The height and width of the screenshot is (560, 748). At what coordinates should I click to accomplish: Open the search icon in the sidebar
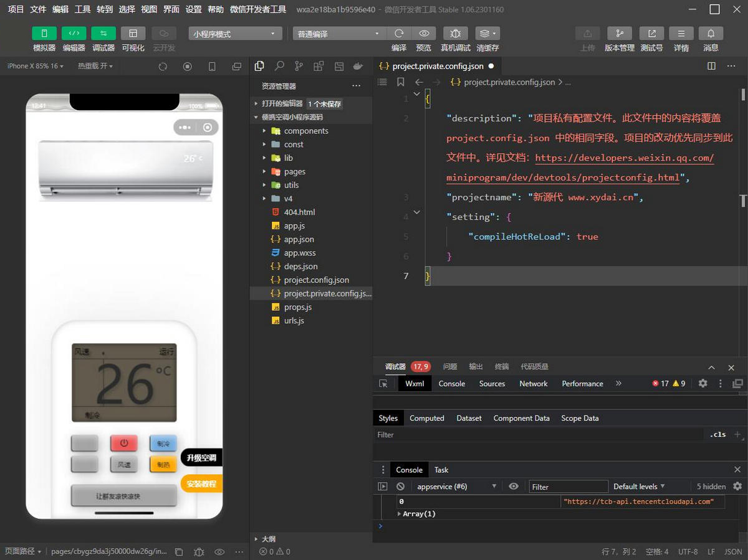(279, 66)
